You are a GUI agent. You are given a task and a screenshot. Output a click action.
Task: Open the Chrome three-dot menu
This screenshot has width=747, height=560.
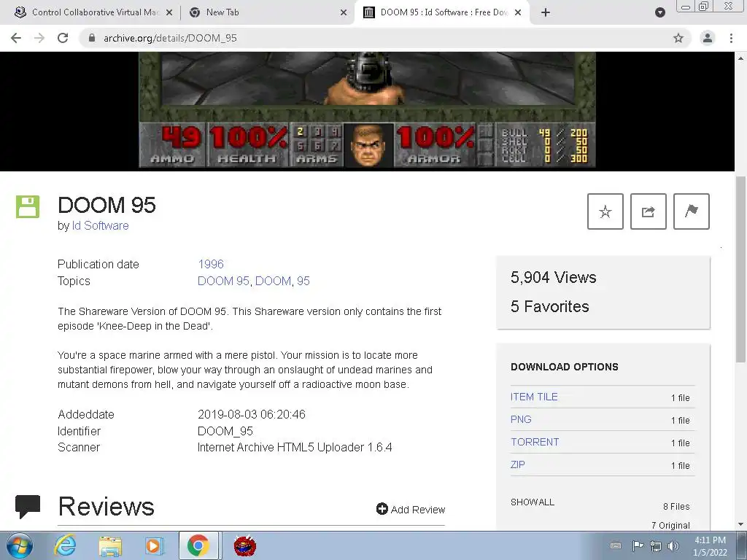[731, 38]
